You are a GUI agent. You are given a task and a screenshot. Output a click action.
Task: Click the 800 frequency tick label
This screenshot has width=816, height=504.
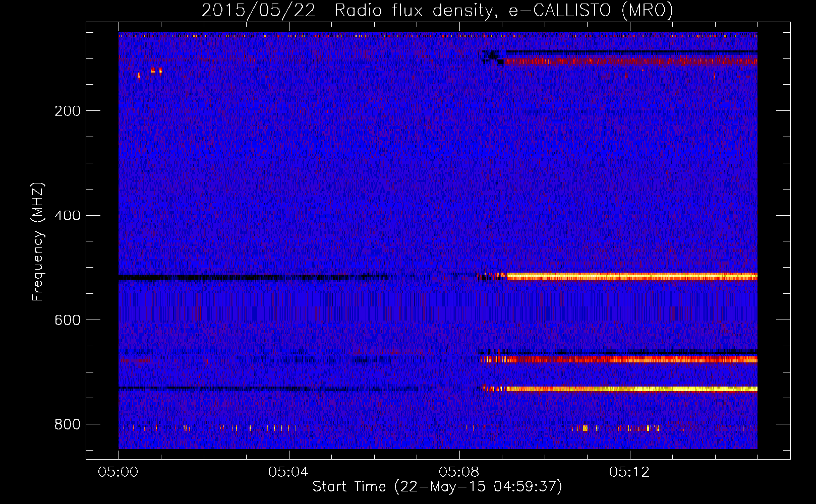point(68,424)
